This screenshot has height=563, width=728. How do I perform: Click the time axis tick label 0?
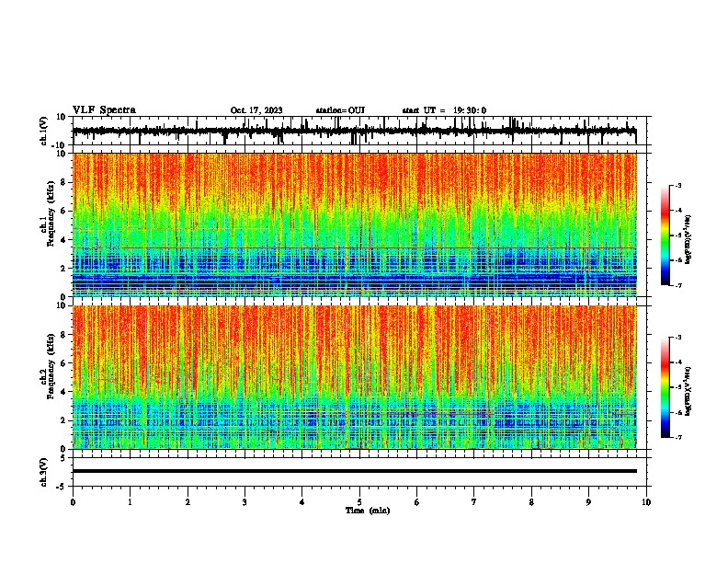[x=73, y=502]
